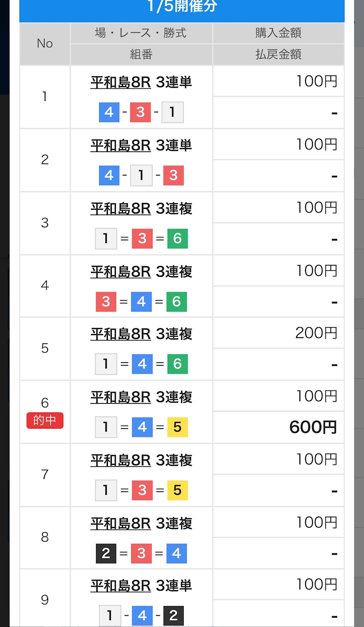Select the green 6 badge in bet 3
This screenshot has height=627, width=364.
(x=177, y=239)
